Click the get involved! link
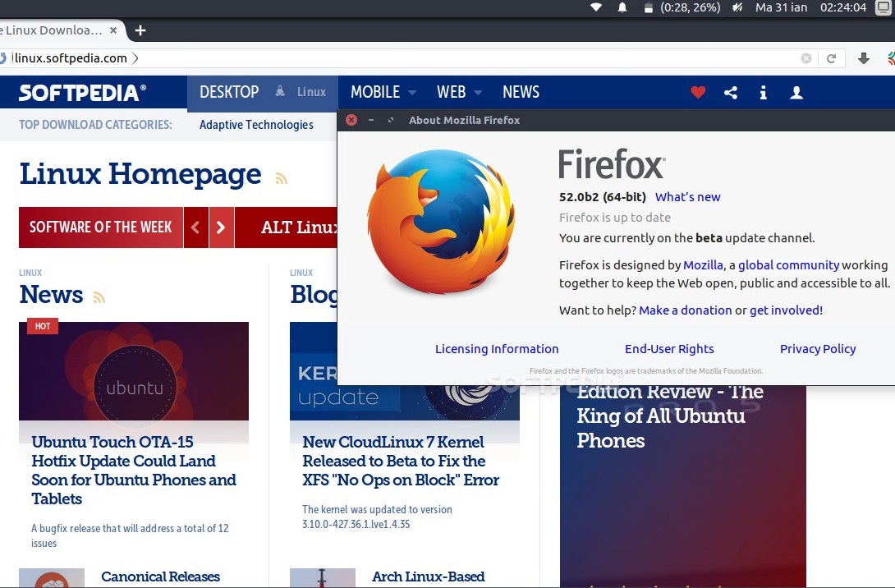 click(x=786, y=310)
